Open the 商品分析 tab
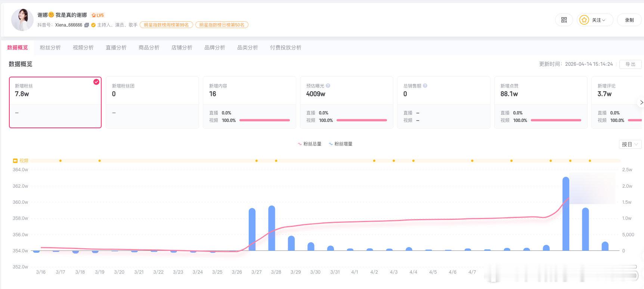644x289 pixels. coord(149,47)
